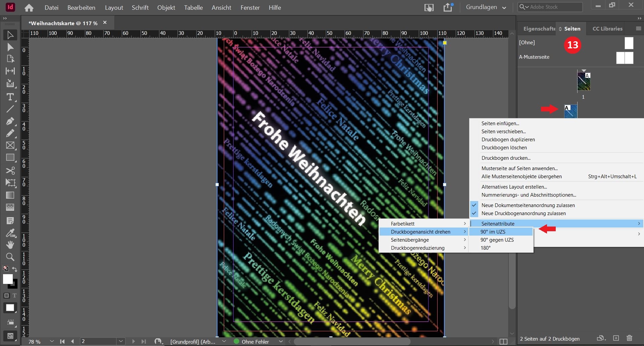The height and width of the screenshot is (346, 644).
Task: Select the Pen tool
Action: [x=10, y=121]
